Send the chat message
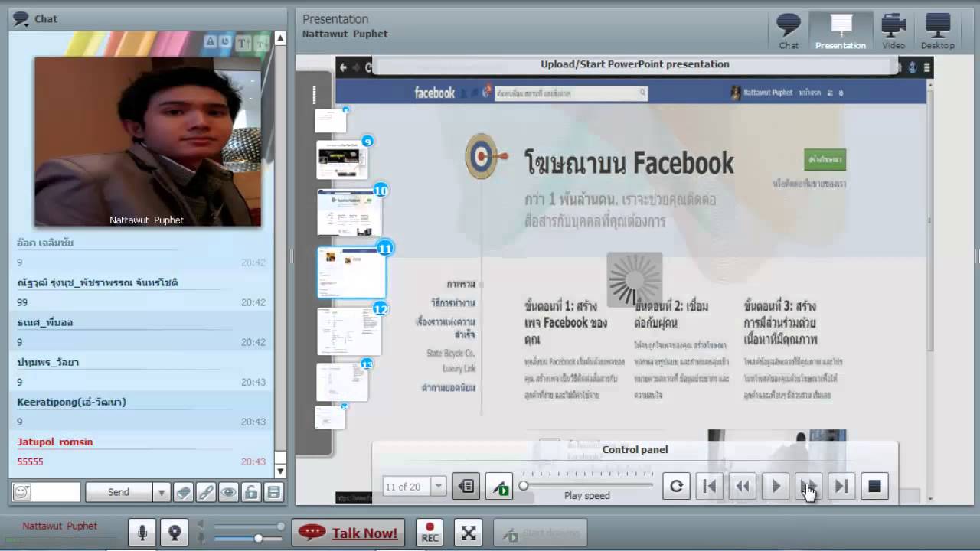 pyautogui.click(x=119, y=492)
